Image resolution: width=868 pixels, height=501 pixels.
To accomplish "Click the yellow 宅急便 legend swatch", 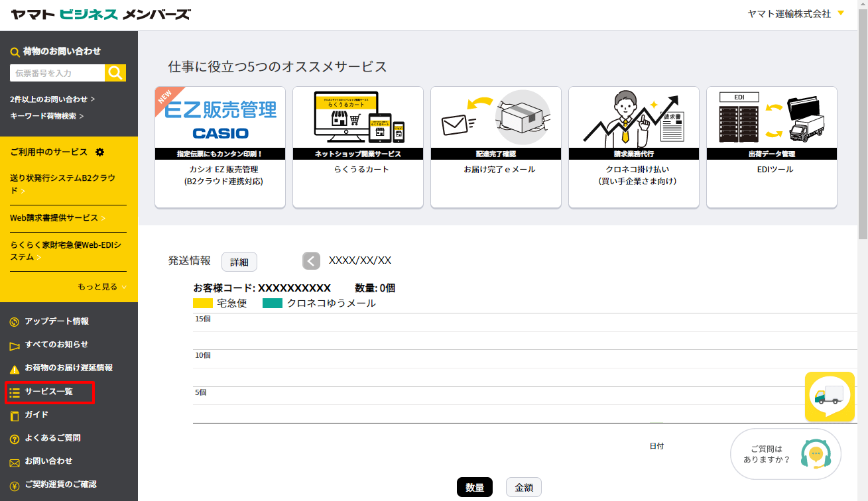I will [x=202, y=304].
